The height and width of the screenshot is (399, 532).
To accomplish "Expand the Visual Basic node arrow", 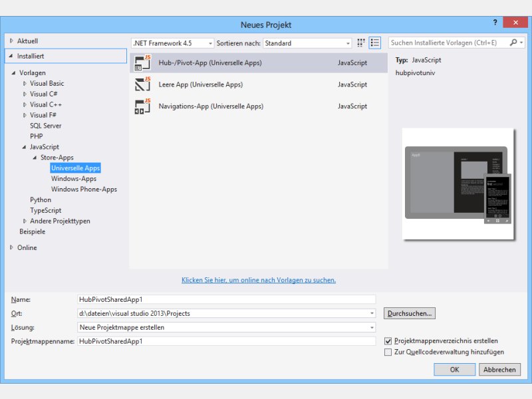I will coord(25,84).
